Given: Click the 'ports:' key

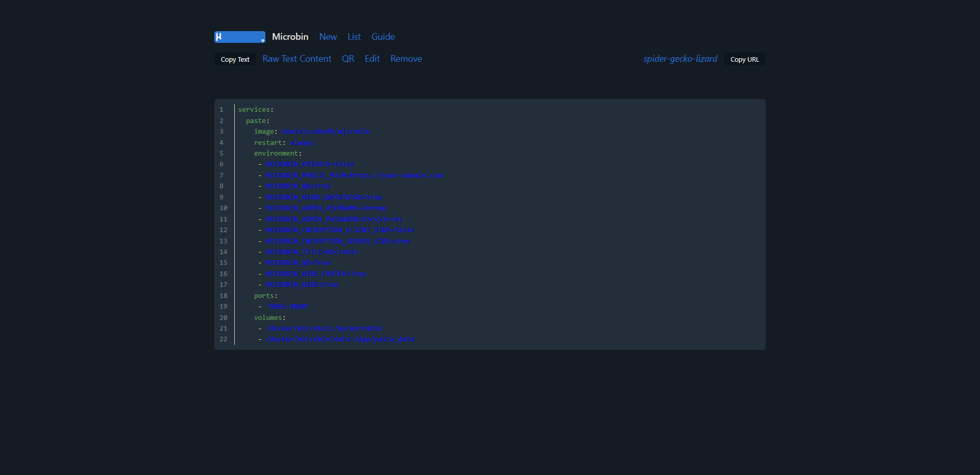Looking at the screenshot, I should coord(266,296).
